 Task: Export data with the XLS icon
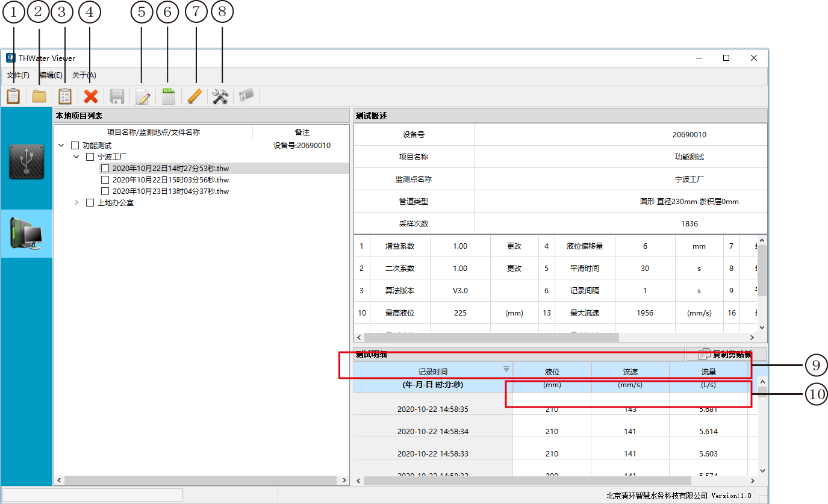point(169,96)
